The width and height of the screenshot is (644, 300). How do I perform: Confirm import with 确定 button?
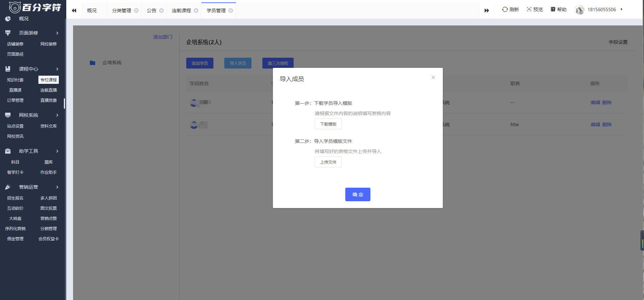358,194
